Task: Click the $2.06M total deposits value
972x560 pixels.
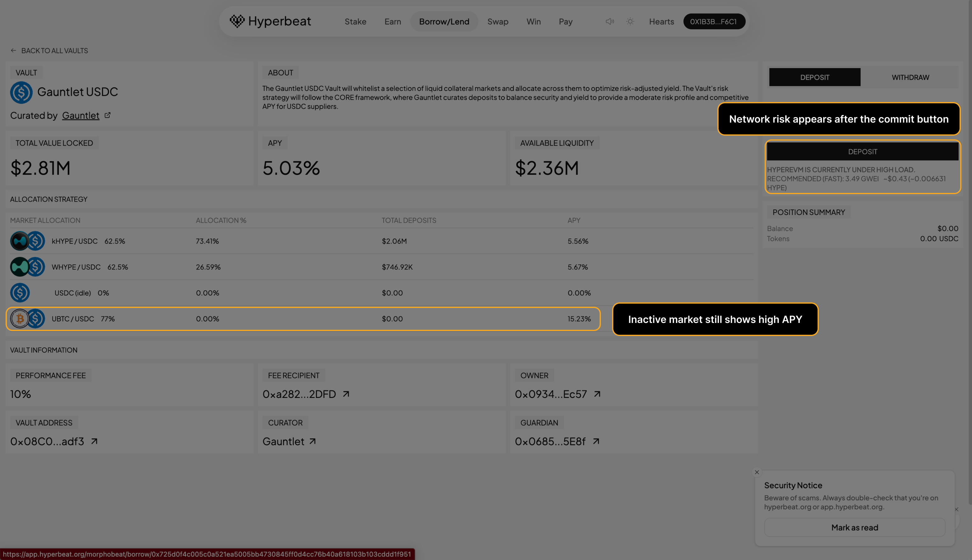Action: (x=394, y=241)
